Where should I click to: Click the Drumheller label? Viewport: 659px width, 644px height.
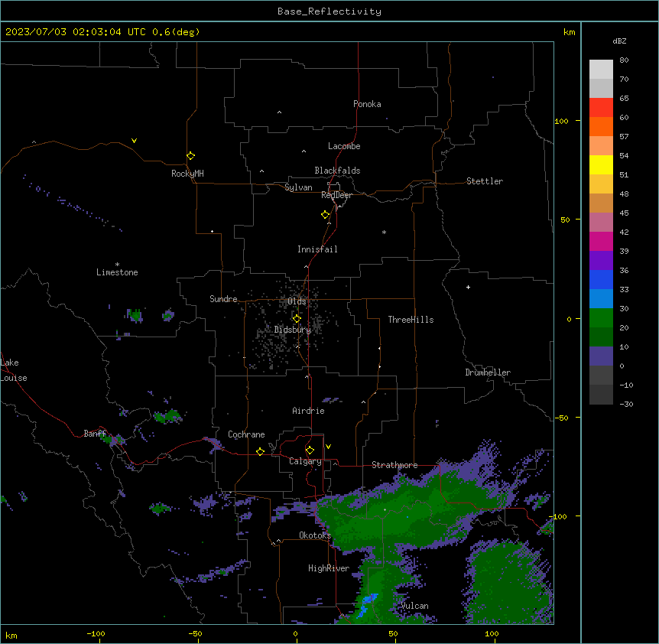488,372
